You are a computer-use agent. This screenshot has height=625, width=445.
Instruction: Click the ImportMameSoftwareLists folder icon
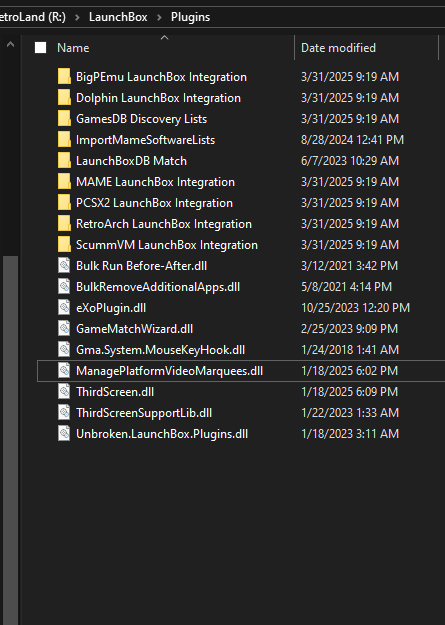click(x=64, y=140)
